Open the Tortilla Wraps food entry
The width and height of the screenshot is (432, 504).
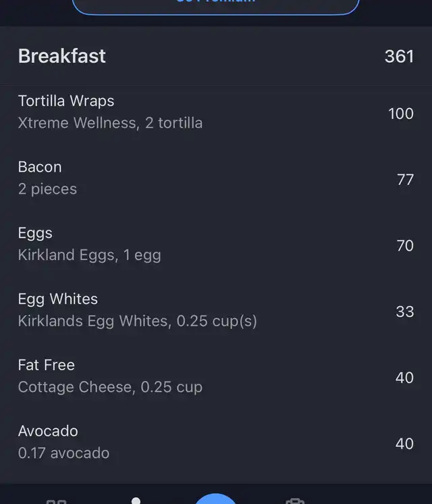point(66,101)
